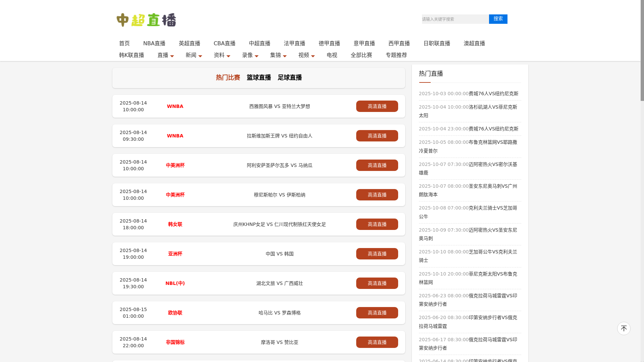Focus the keyword search input field
Image resolution: width=644 pixels, height=362 pixels.
[x=455, y=19]
